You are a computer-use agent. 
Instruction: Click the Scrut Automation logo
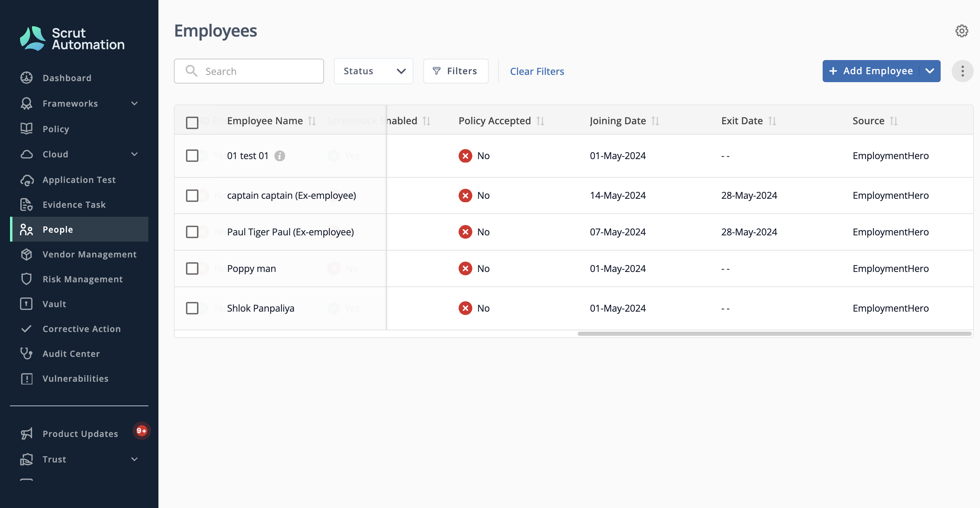[72, 38]
